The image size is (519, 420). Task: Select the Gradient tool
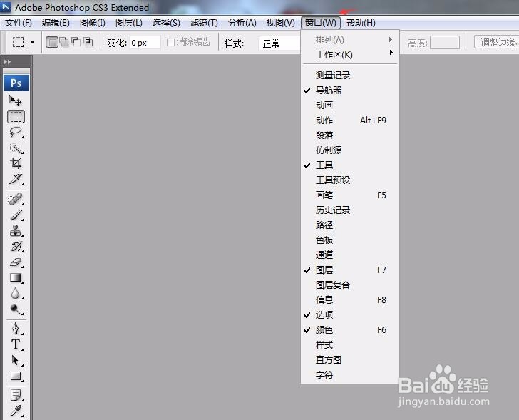[x=16, y=278]
